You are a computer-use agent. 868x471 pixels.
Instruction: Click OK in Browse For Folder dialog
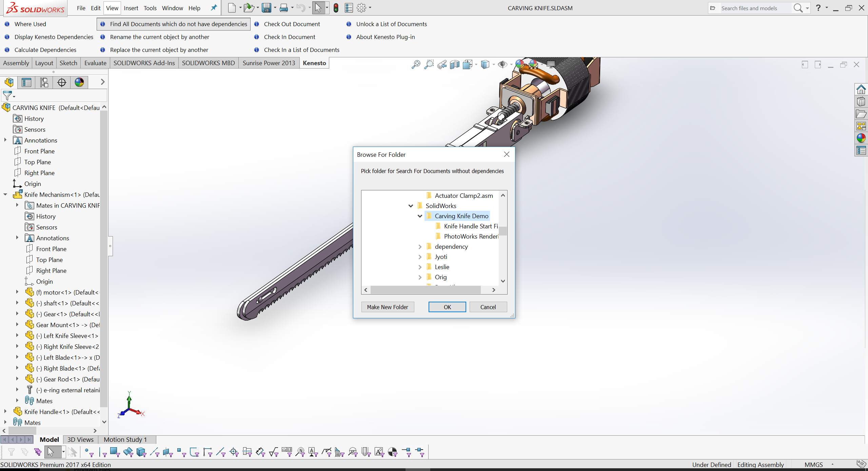[447, 307]
